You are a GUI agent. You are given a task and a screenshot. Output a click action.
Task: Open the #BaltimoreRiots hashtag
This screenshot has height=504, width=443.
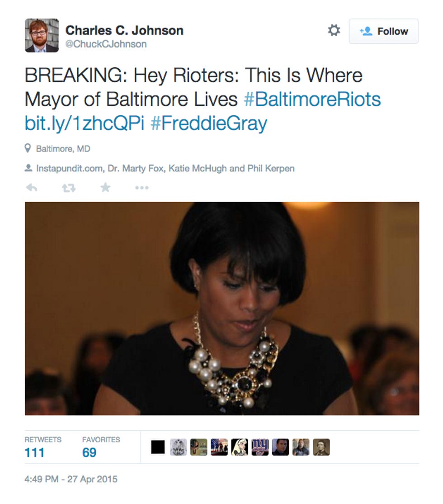point(312,99)
